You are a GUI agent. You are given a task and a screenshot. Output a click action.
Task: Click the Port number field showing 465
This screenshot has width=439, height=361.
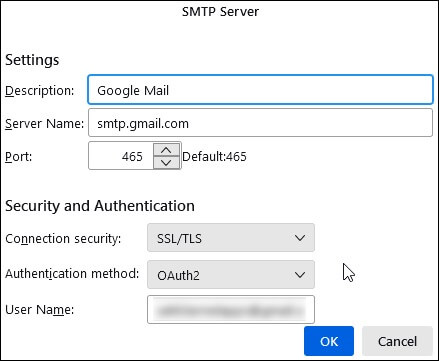tap(121, 156)
